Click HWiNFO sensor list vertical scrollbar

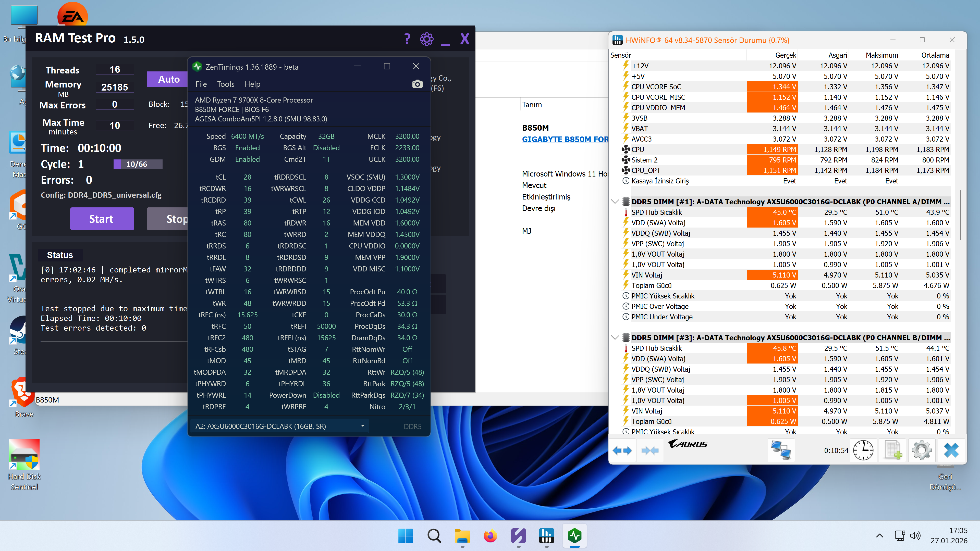click(x=960, y=215)
